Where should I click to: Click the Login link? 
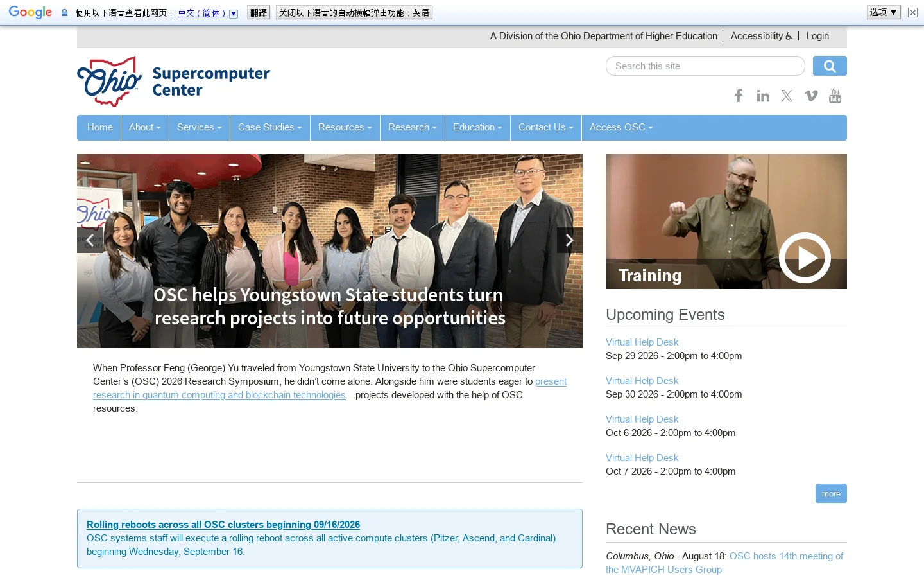click(x=817, y=36)
